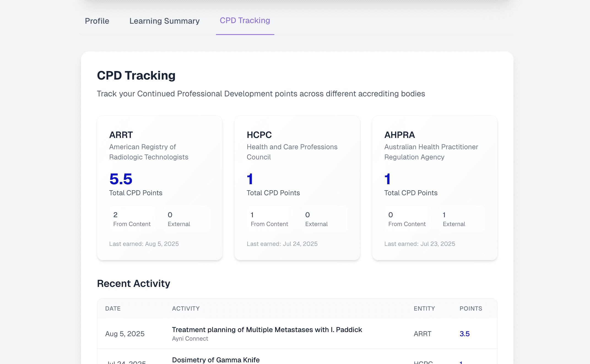590x364 pixels.
Task: Open Treatment planning of Multiple Metastases activity
Action: pyautogui.click(x=267, y=330)
